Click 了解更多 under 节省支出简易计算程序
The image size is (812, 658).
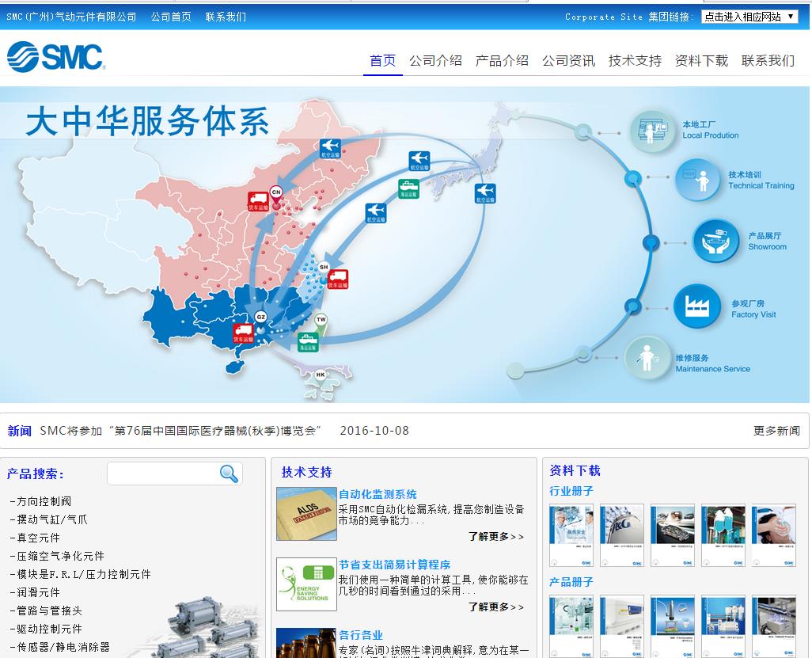click(495, 607)
